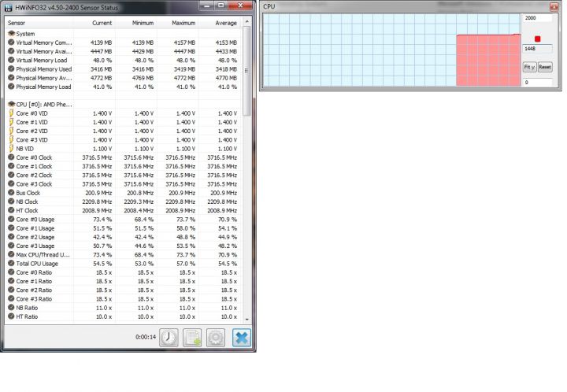Click the Bus Clock sensor icon
This screenshot has width=567, height=392.
(x=11, y=193)
